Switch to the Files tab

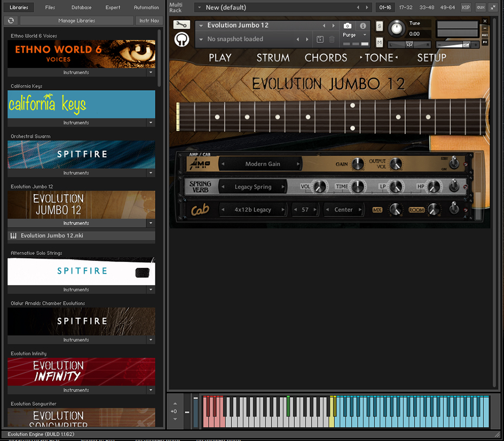click(x=50, y=8)
